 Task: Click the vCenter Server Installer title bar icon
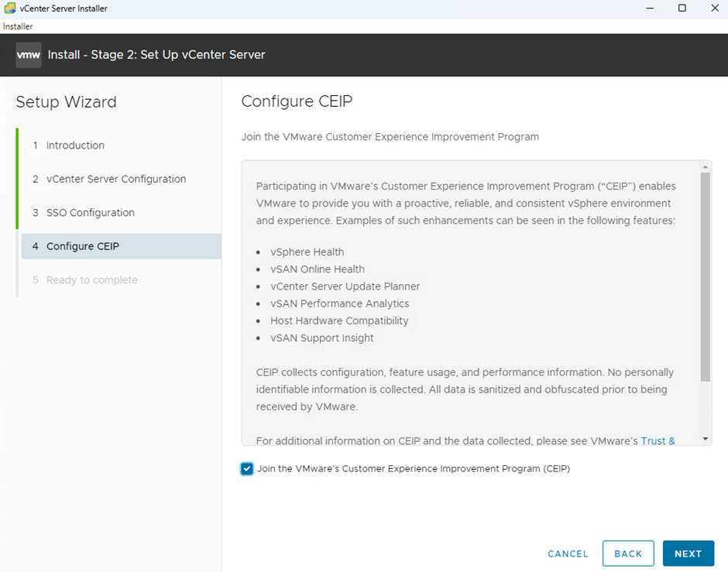click(9, 9)
